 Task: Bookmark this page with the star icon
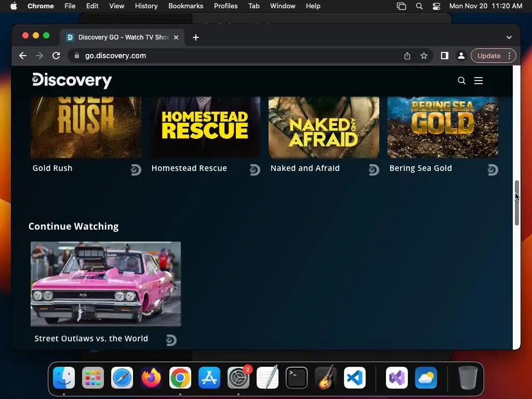[x=424, y=56]
